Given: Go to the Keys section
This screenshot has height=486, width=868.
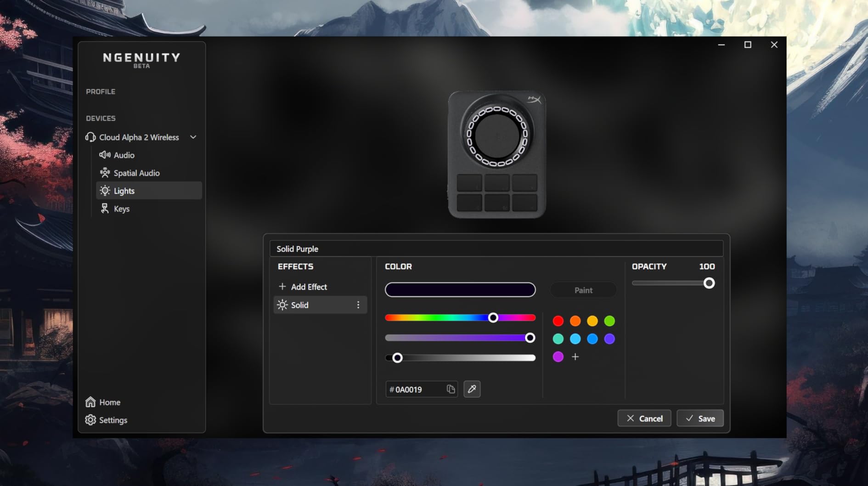Looking at the screenshot, I should (149, 209).
